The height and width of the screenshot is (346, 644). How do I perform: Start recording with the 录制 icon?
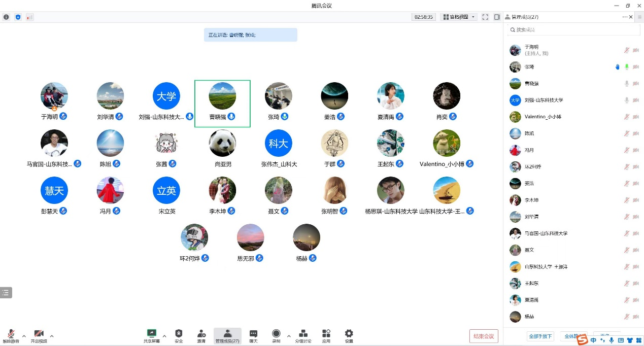click(x=276, y=335)
